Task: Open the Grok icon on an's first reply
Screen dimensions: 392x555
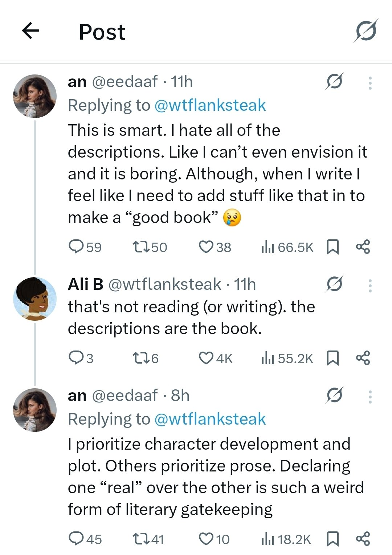Action: click(334, 81)
